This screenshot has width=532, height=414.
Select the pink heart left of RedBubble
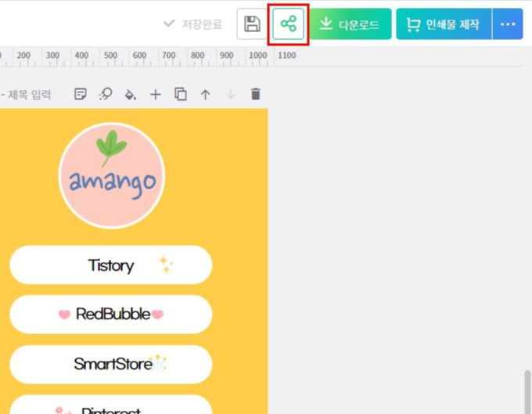coord(64,315)
